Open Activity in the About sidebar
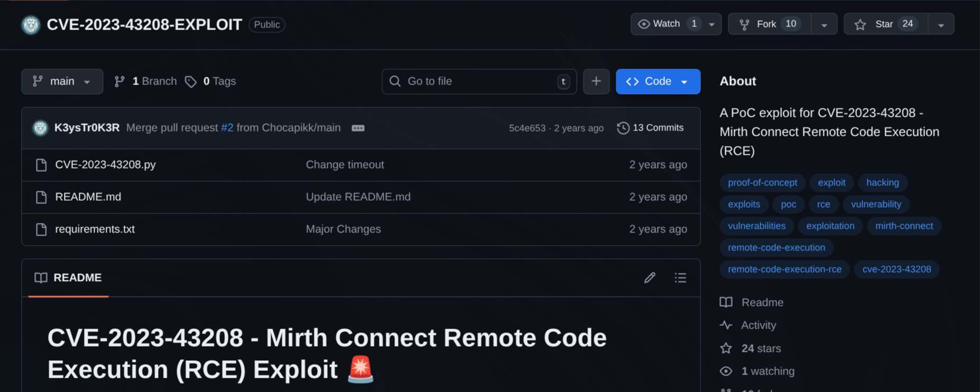Screen dimensions: 980x392 [758, 325]
